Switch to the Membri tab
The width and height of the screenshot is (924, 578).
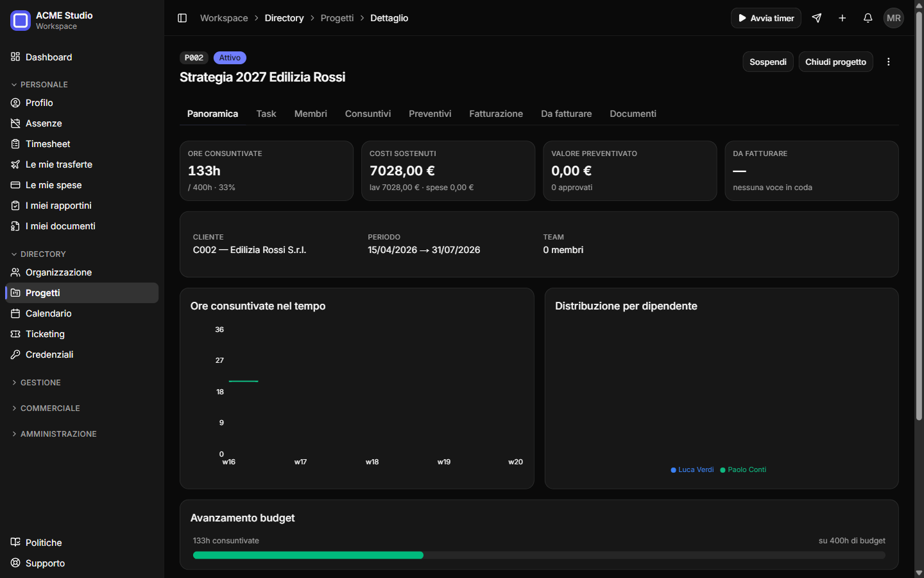point(311,114)
